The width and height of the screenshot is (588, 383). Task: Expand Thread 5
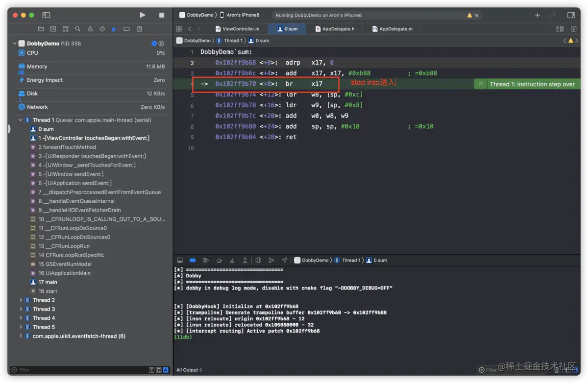pyautogui.click(x=21, y=327)
